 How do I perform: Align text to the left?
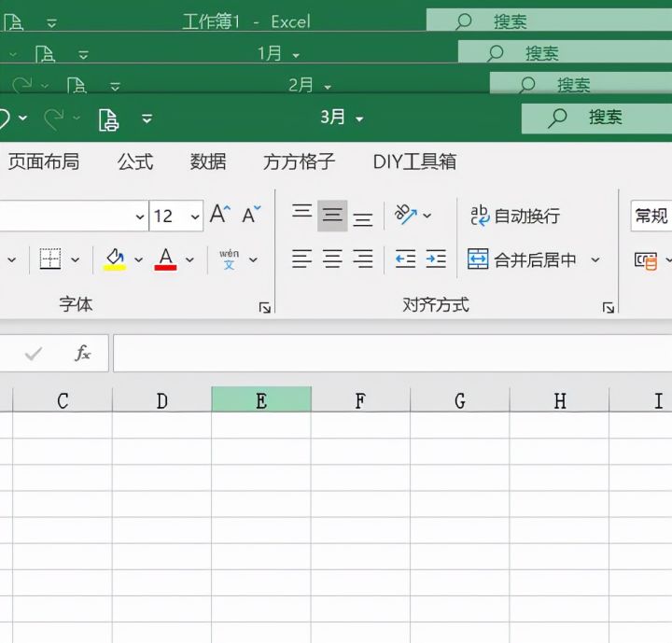301,259
